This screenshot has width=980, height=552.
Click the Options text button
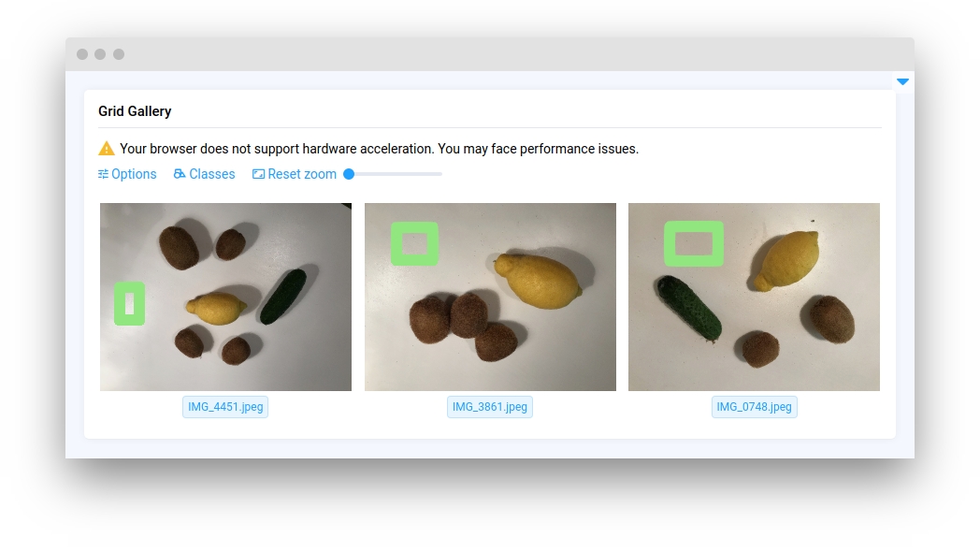click(x=134, y=174)
